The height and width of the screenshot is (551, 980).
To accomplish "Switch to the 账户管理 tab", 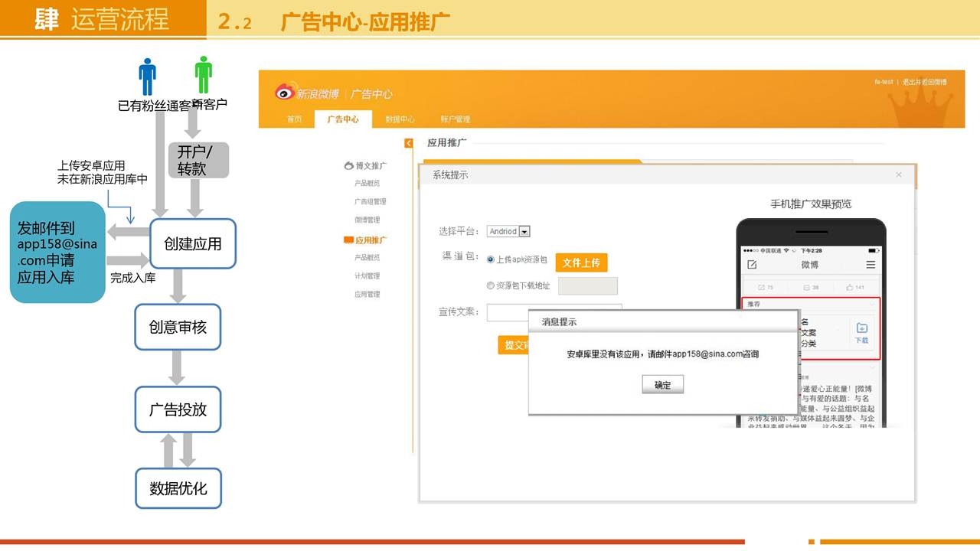I will (x=456, y=119).
